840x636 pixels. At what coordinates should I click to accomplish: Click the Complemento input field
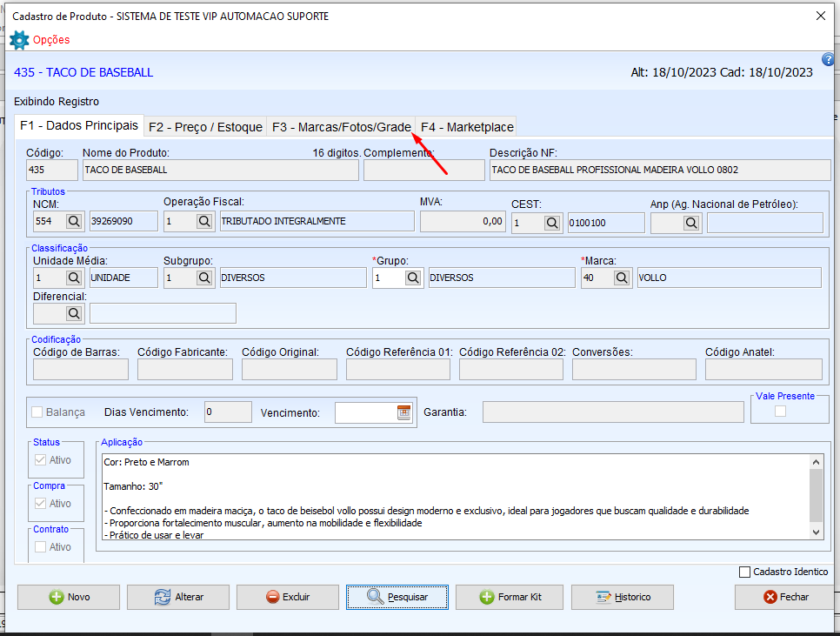pos(424,170)
